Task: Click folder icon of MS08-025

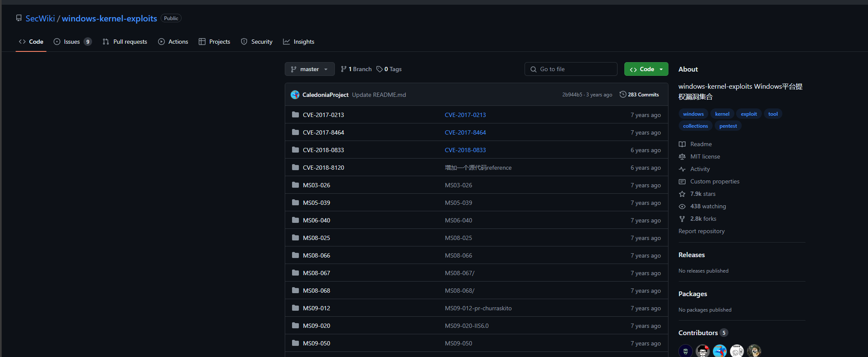Action: pyautogui.click(x=295, y=237)
